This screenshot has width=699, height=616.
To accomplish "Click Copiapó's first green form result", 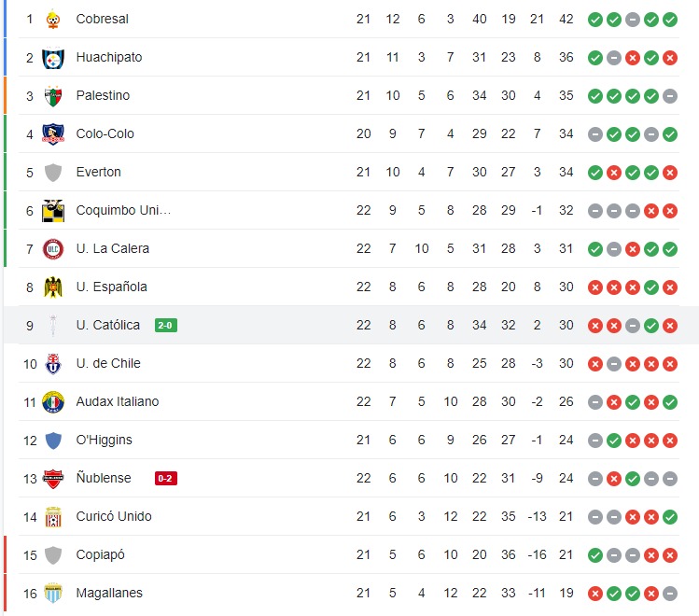I will coord(594,554).
